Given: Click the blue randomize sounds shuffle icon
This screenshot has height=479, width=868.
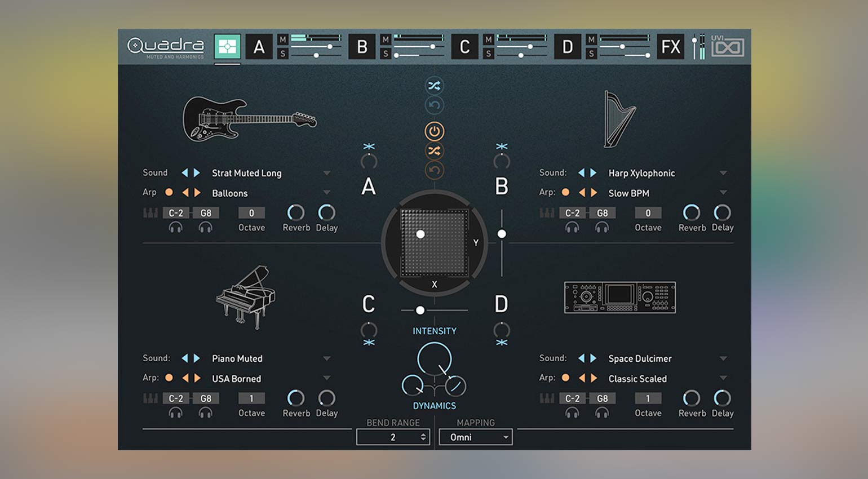Looking at the screenshot, I should [434, 86].
